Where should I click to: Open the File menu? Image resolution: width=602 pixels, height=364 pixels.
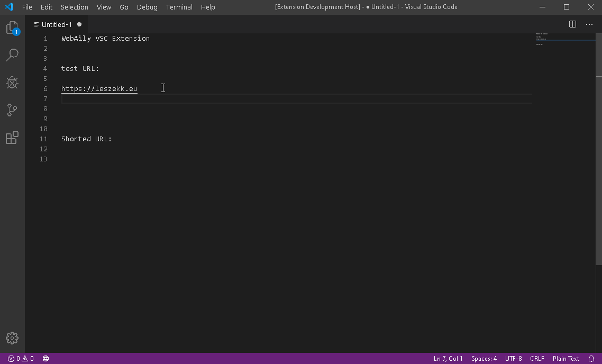[x=27, y=7]
